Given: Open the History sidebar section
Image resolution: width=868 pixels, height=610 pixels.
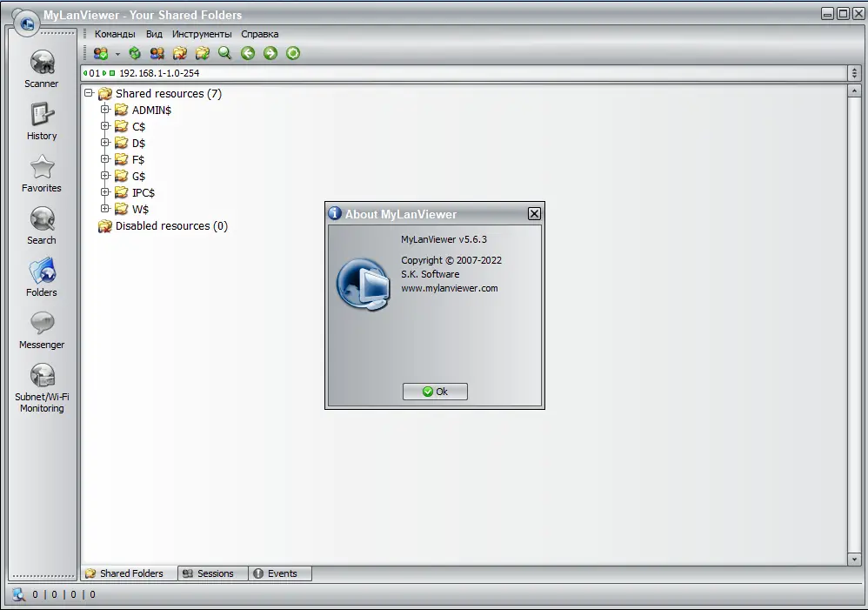Looking at the screenshot, I should click(x=42, y=121).
